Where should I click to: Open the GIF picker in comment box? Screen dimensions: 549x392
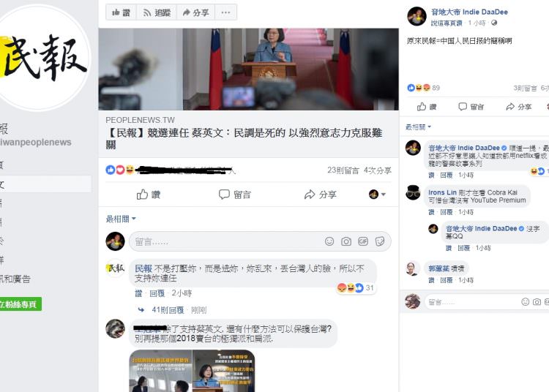363,241
